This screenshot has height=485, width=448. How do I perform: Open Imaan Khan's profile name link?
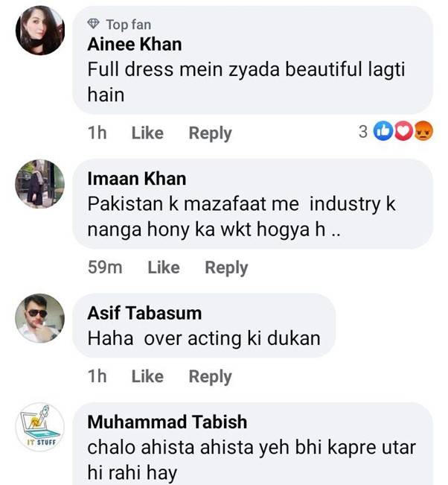137,179
